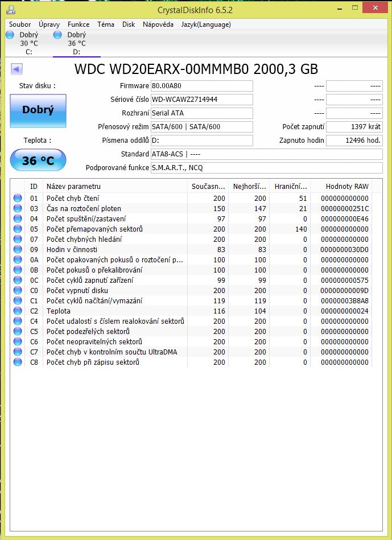Select the Počet cyklů načítání/vymazání row
The image size is (392, 540).
(x=191, y=300)
